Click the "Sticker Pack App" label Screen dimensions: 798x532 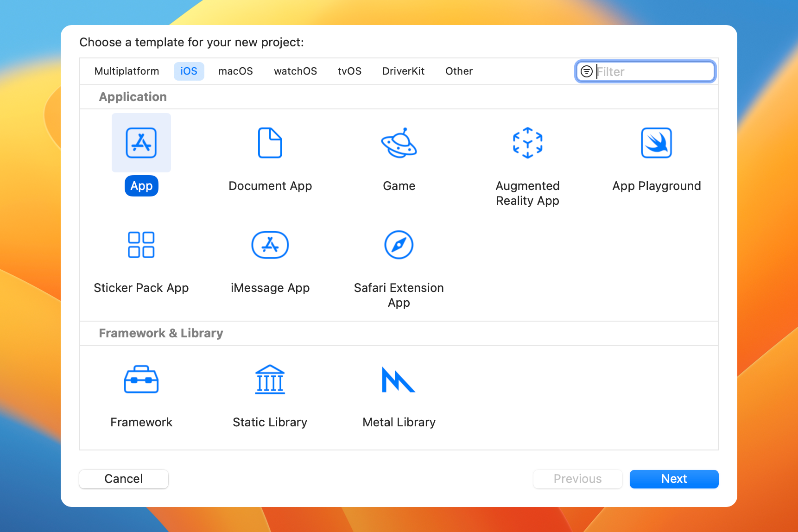click(141, 288)
